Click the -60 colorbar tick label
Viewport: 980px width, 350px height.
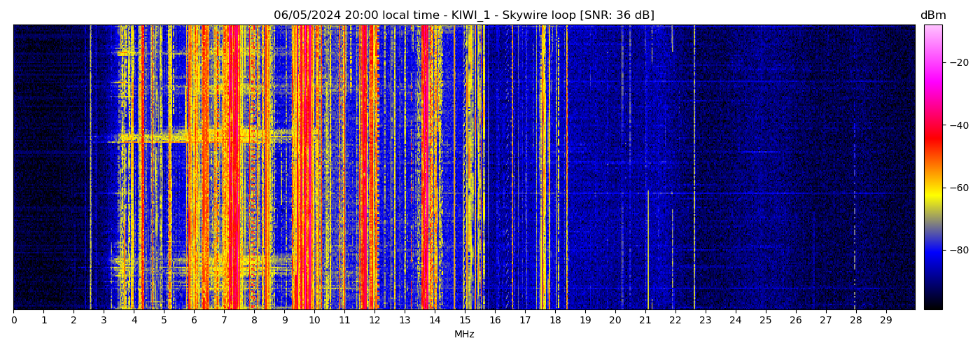click(958, 188)
